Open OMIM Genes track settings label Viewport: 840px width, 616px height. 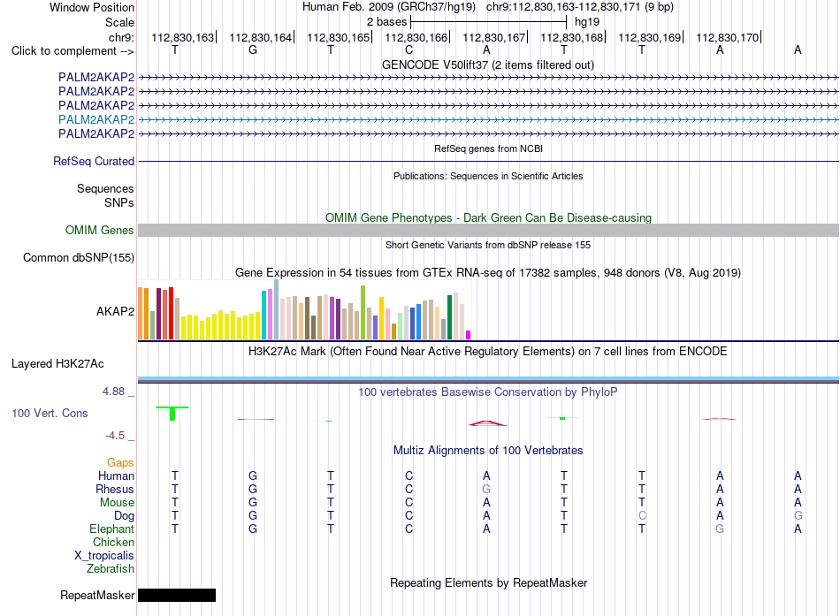[100, 231]
